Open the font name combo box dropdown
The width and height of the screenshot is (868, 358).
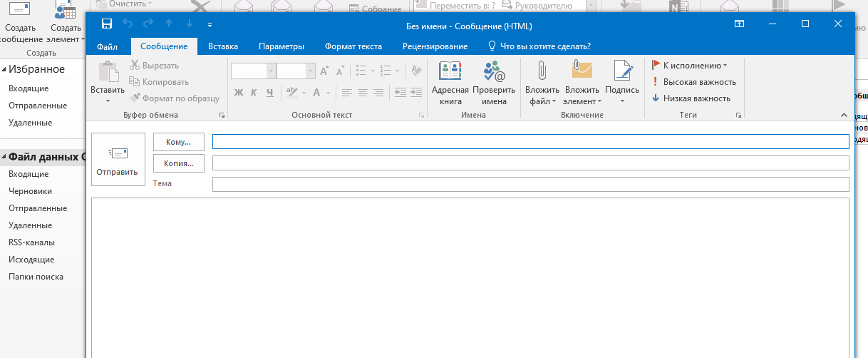pyautogui.click(x=271, y=71)
